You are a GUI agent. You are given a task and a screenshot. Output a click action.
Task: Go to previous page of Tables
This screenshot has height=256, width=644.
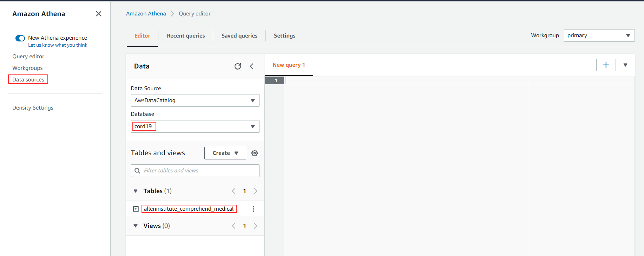coord(234,191)
